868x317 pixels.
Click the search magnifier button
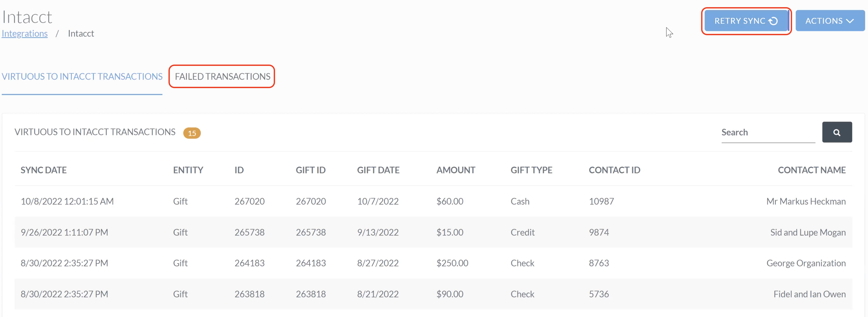point(837,132)
